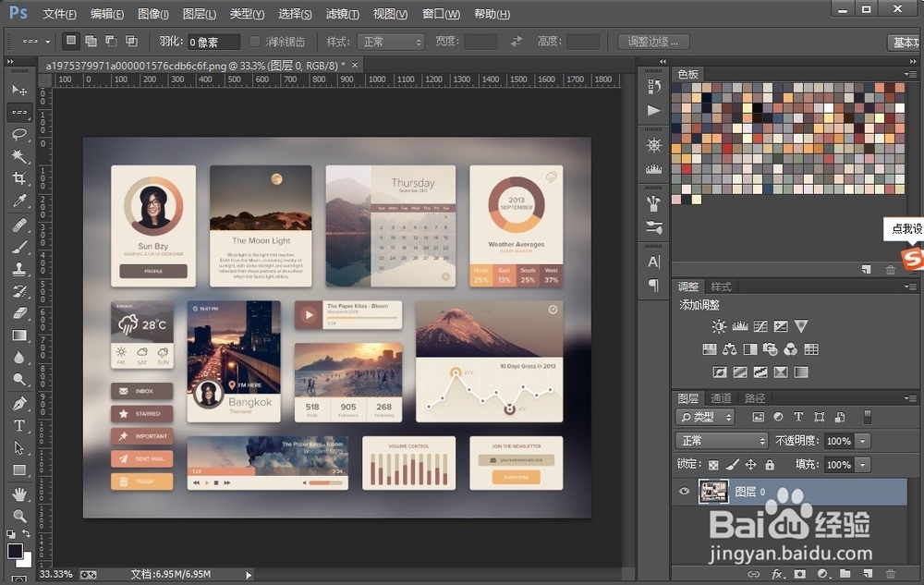Toggle visibility of 图层 0

684,492
